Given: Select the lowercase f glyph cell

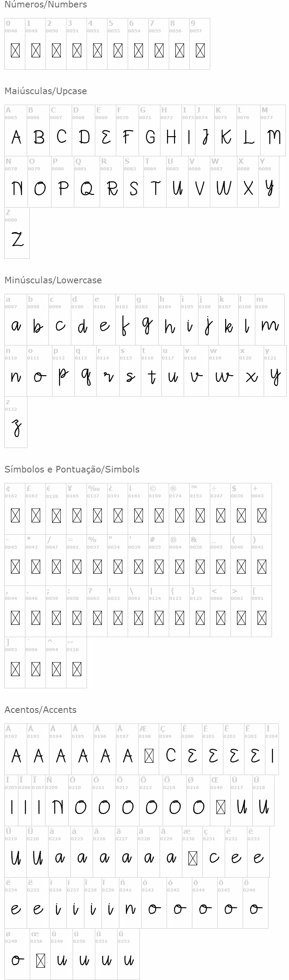Looking at the screenshot, I should 125,320.
